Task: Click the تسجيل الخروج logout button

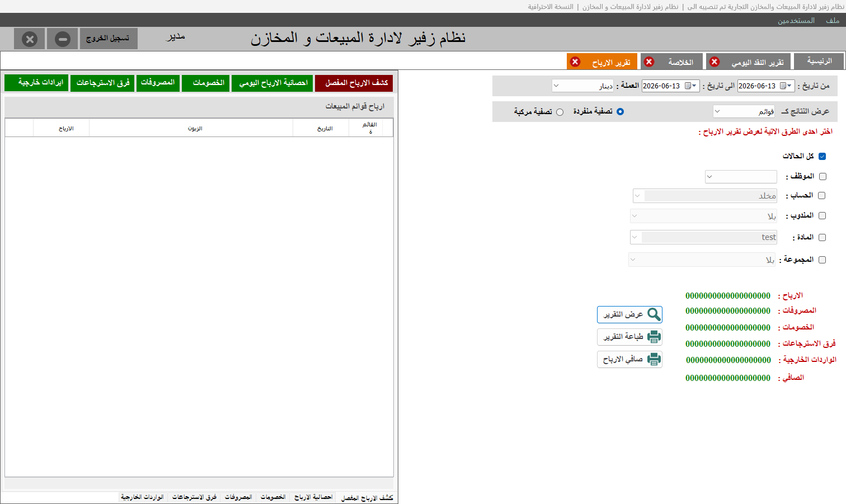Action: [109, 39]
